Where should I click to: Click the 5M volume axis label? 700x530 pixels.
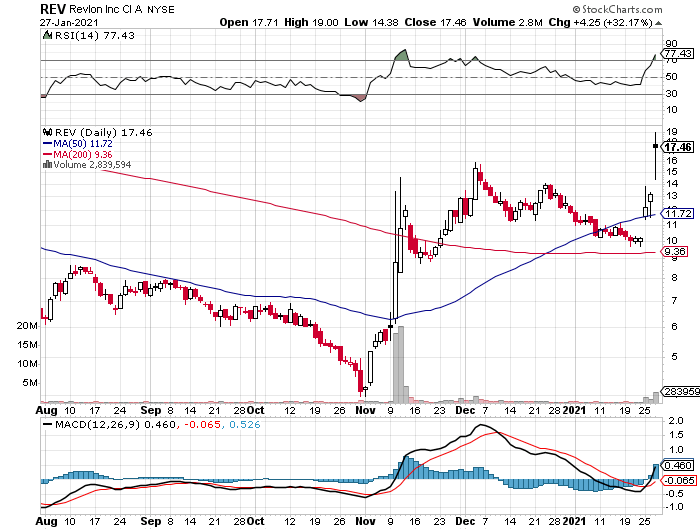pos(30,383)
